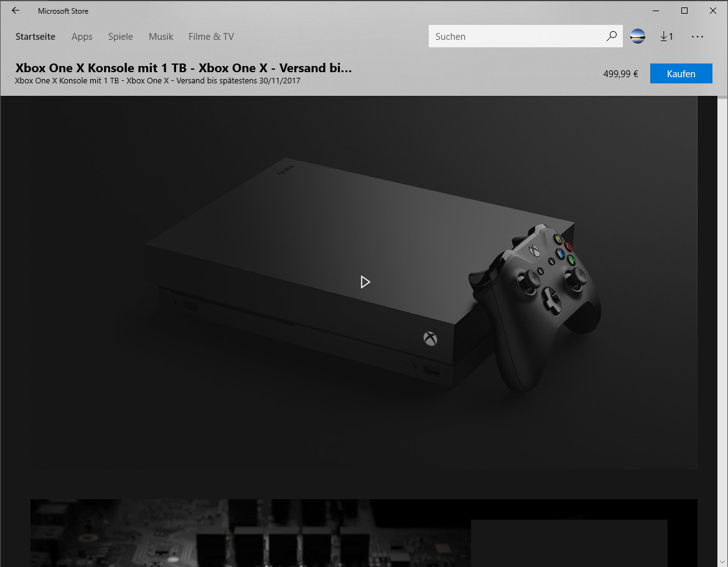Open the Startseite tab
The width and height of the screenshot is (728, 567).
pos(35,37)
